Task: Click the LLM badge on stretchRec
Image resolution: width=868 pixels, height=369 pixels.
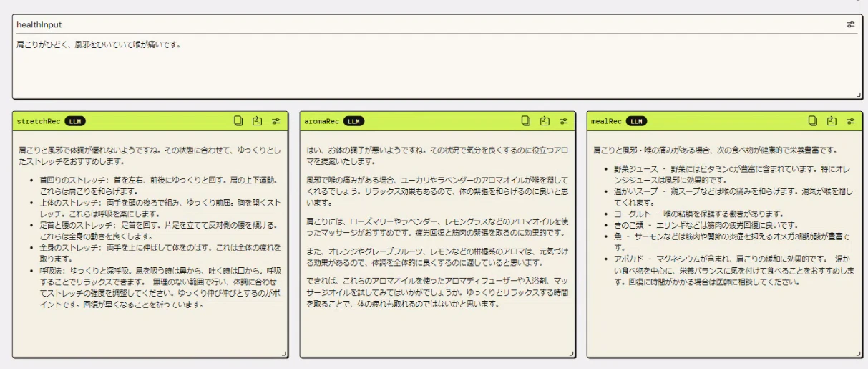Action: [74, 121]
